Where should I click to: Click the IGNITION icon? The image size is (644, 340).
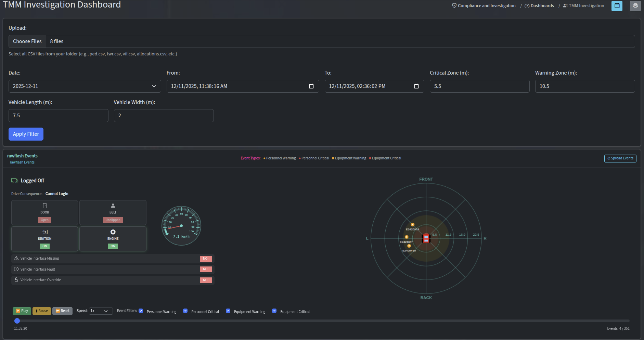(45, 232)
